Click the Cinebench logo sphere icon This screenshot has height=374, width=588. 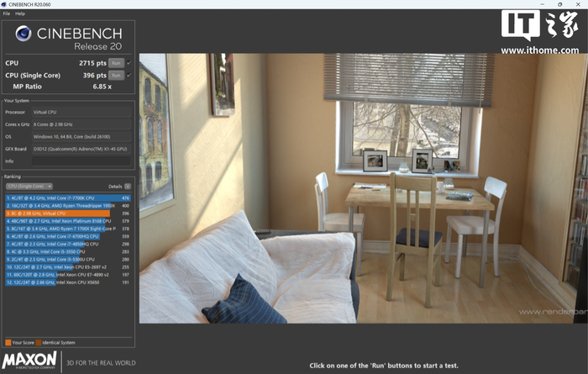pos(24,34)
